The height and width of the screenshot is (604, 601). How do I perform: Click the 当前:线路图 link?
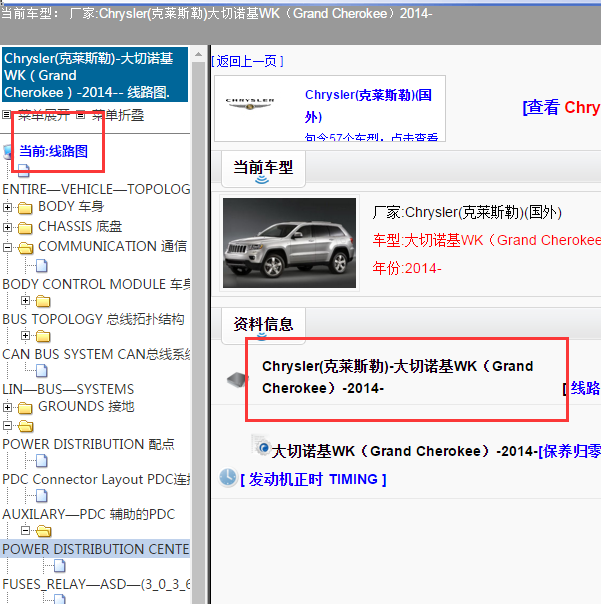point(54,151)
